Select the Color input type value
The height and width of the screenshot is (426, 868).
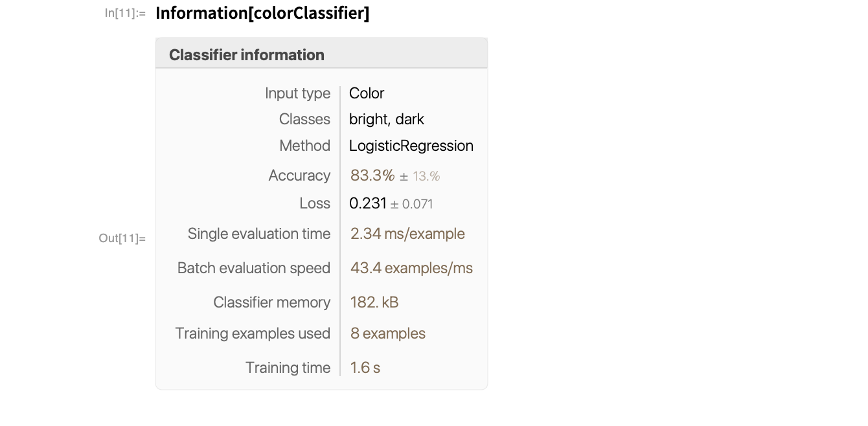coord(367,93)
